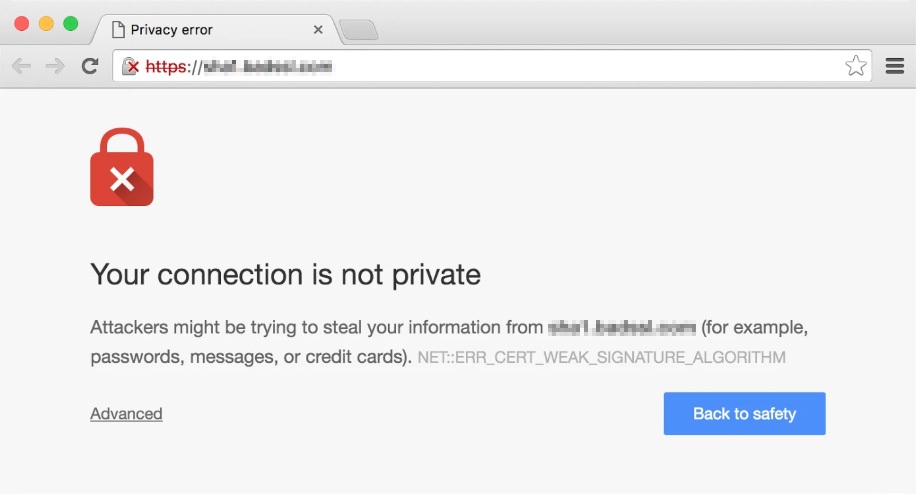Click the Back to safety button
Image resolution: width=916 pixels, height=494 pixels.
744,413
